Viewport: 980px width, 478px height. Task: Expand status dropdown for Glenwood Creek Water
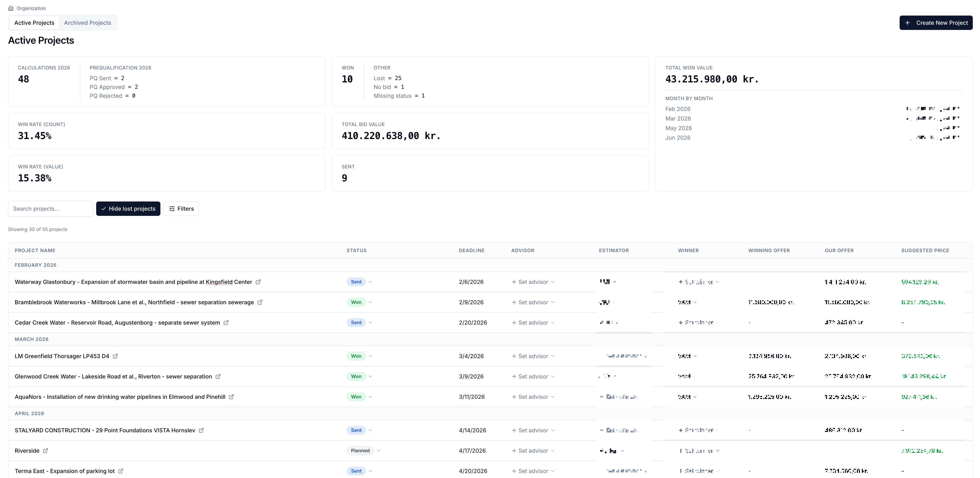pos(370,376)
